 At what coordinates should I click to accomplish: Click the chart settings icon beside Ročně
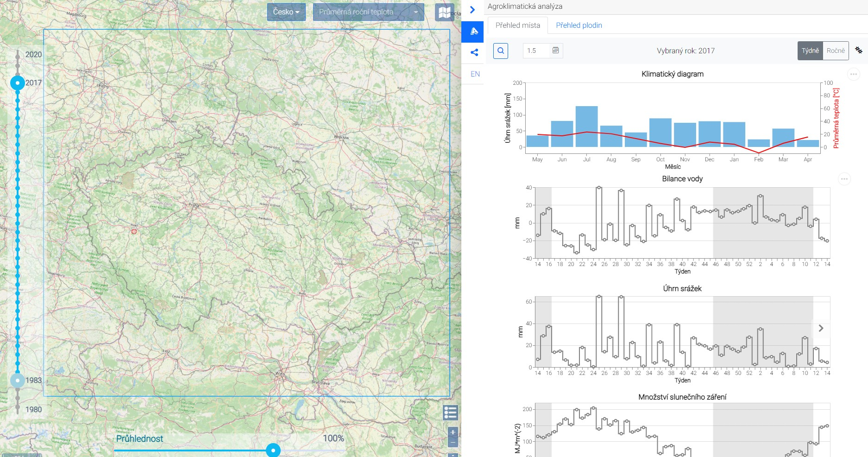coord(859,50)
